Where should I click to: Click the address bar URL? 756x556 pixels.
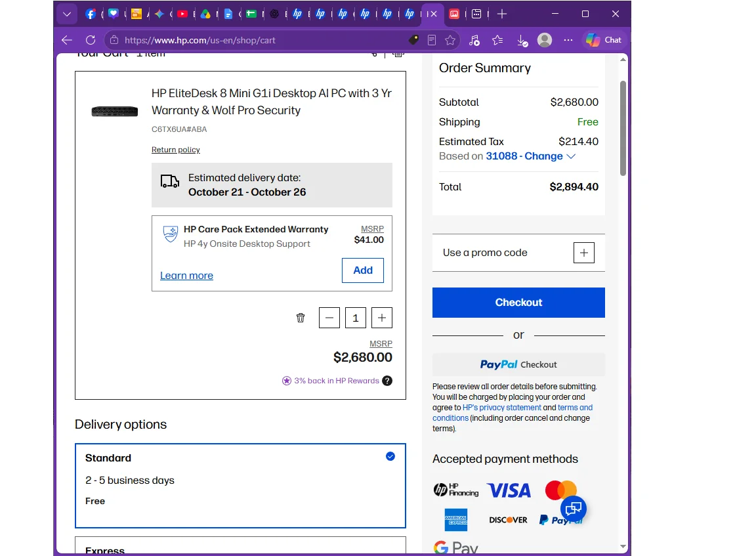tap(199, 41)
